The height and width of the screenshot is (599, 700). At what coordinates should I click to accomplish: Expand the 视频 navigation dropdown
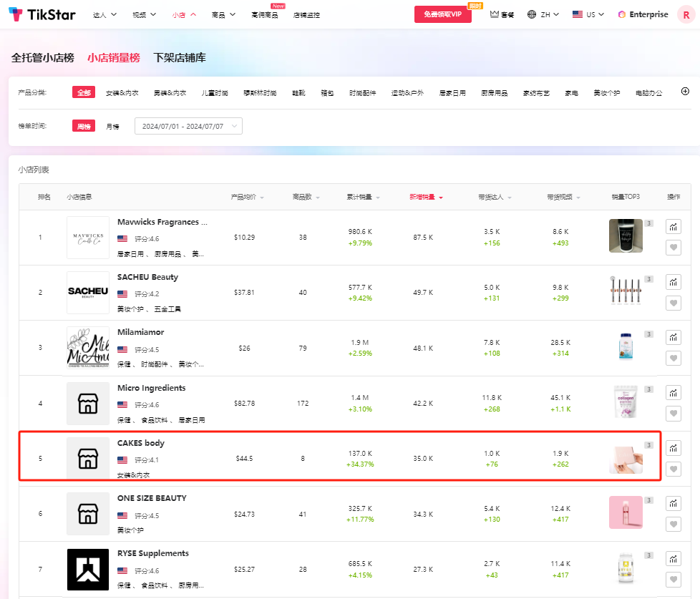click(144, 15)
